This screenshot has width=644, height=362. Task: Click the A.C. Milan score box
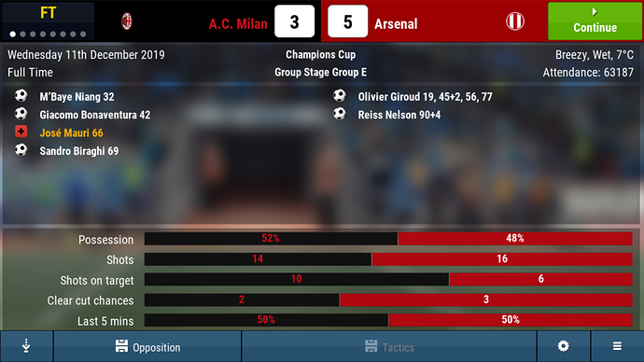click(295, 21)
